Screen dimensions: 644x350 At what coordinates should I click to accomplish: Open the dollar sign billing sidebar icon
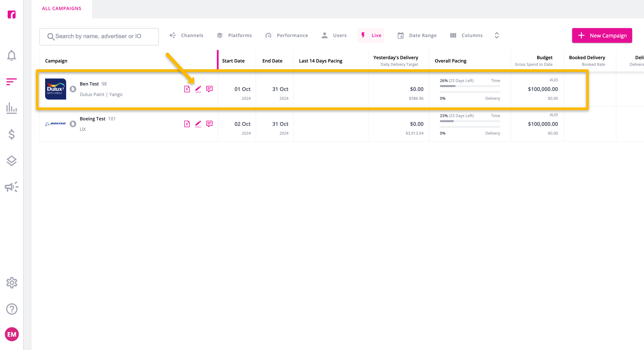(x=11, y=134)
